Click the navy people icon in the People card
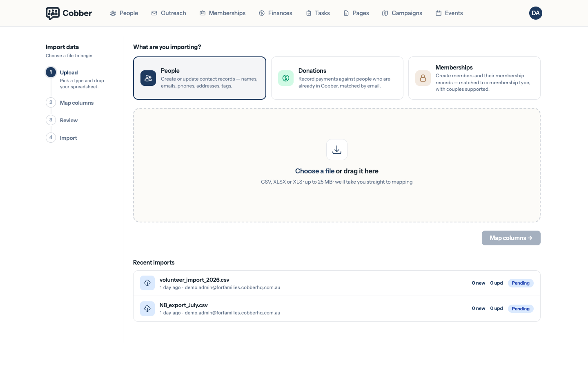This screenshot has width=588, height=368. coord(148,78)
